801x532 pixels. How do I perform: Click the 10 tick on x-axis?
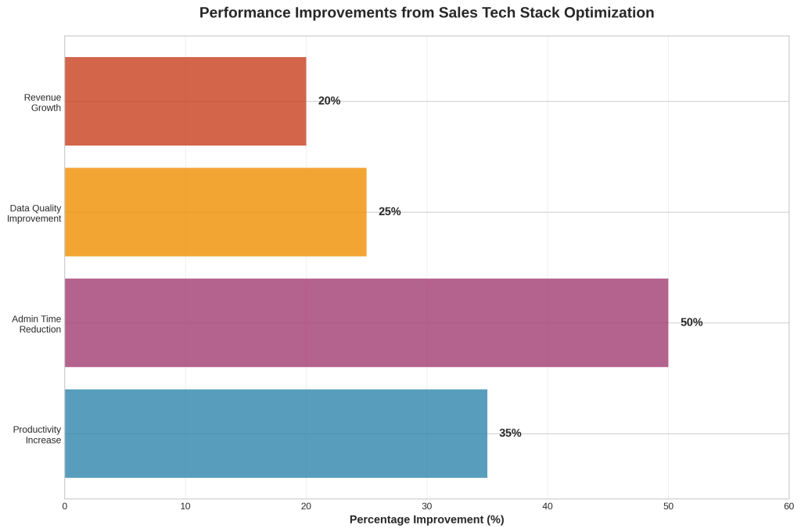pyautogui.click(x=185, y=506)
